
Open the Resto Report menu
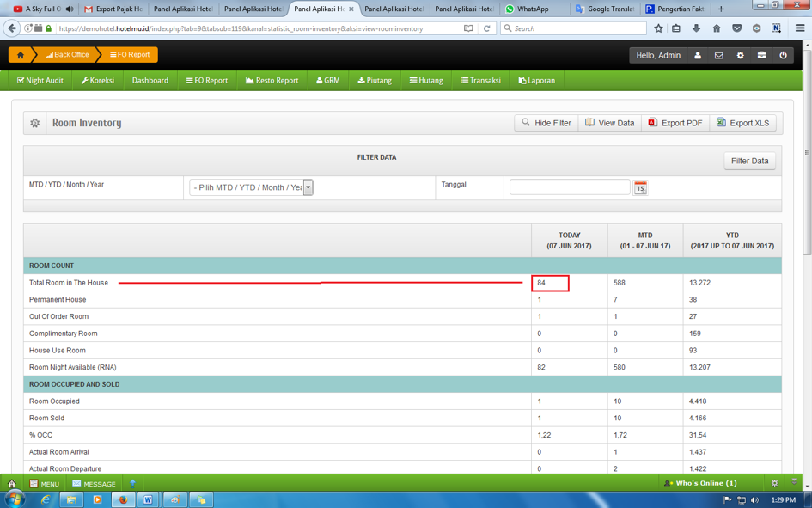[x=272, y=80]
